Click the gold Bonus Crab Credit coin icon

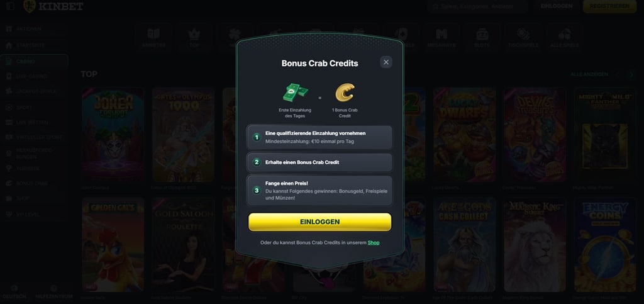pos(345,93)
